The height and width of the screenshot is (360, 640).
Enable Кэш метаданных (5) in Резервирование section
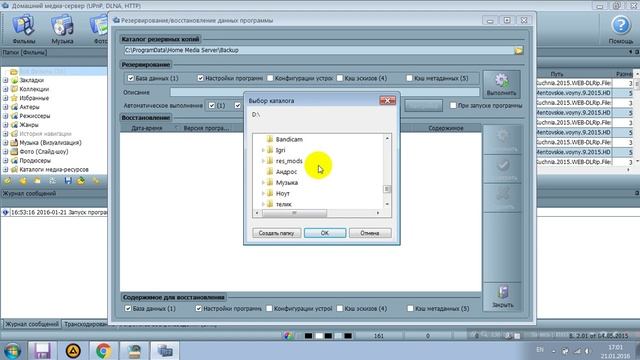point(409,78)
